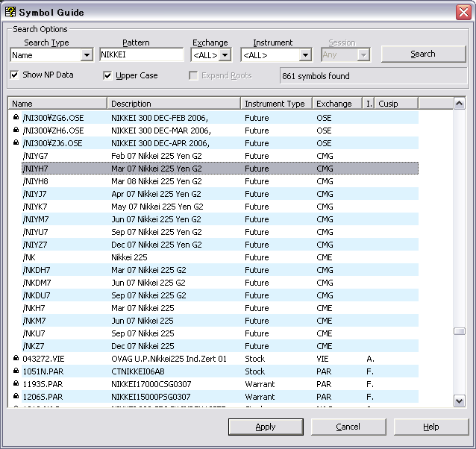This screenshot has width=476, height=449.
Task: Click the scroll up arrow of results list
Action: click(460, 104)
